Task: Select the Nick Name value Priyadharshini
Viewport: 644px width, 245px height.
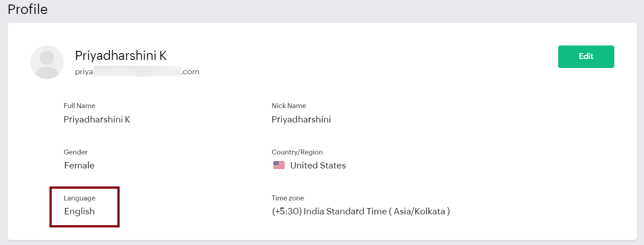Action: pyautogui.click(x=301, y=119)
